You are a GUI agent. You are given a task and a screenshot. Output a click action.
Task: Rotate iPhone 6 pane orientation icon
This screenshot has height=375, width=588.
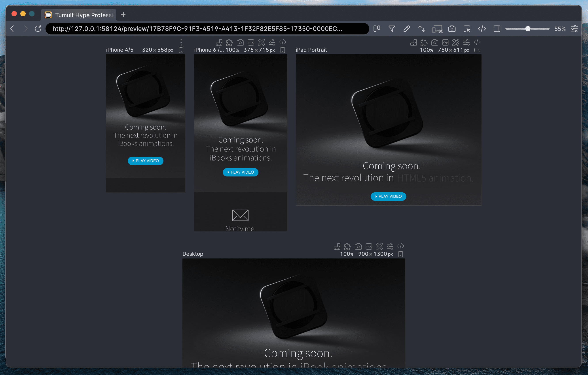pos(283,50)
